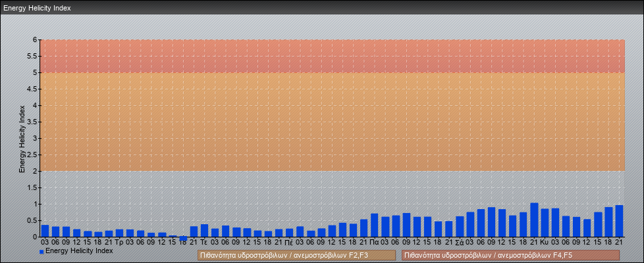The image size is (644, 263).
Task: Click the y-axis value 0.5
Action: [32, 220]
